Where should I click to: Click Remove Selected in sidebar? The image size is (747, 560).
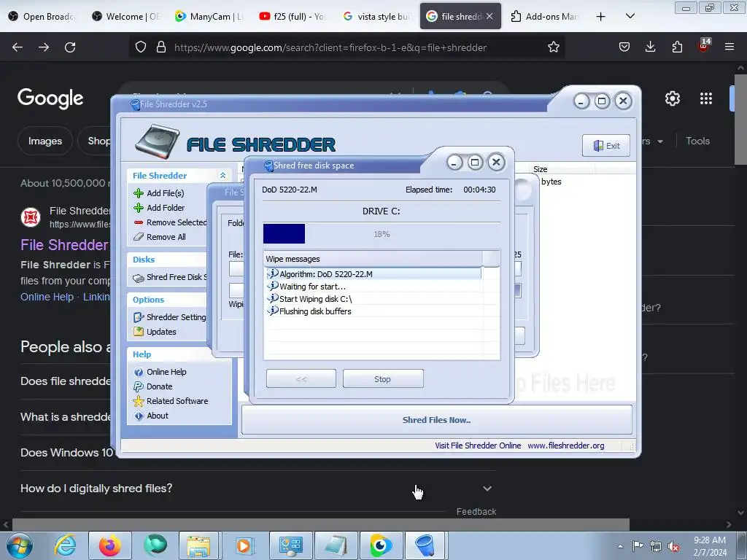tap(170, 222)
